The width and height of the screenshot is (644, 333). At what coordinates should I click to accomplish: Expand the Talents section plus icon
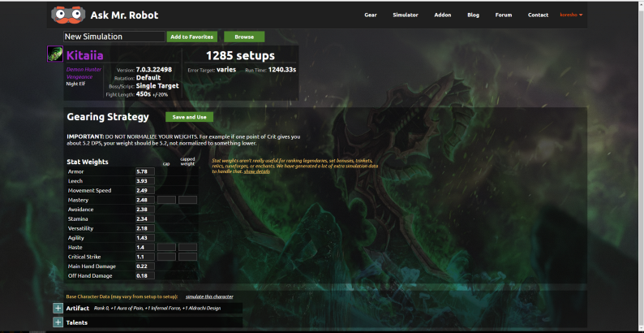click(58, 322)
